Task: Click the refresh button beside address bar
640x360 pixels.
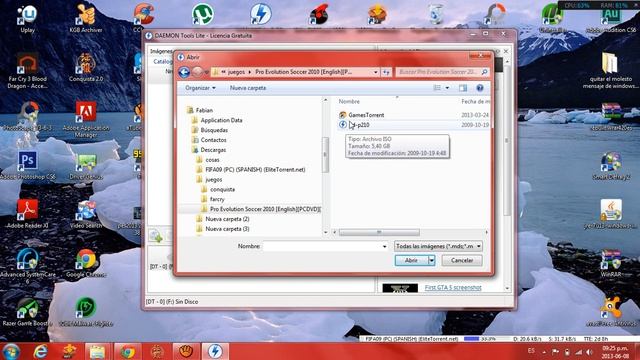Action: click(386, 72)
